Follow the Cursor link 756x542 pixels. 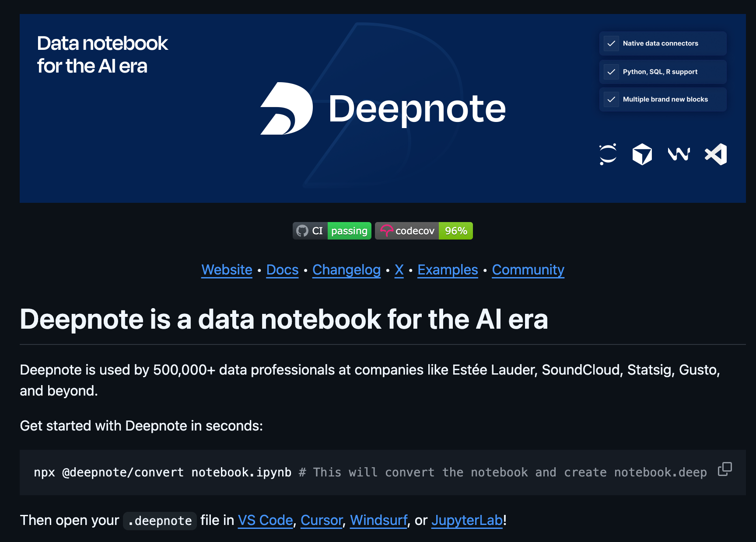[x=322, y=520]
